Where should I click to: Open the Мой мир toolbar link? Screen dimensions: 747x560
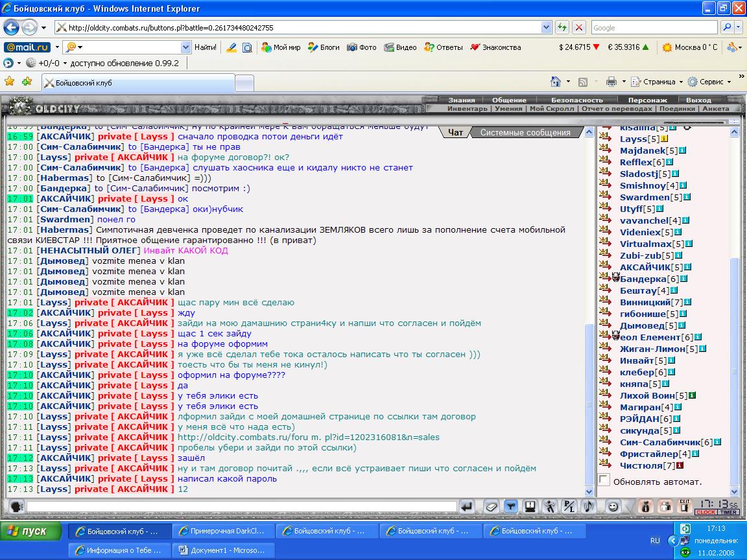pos(281,47)
